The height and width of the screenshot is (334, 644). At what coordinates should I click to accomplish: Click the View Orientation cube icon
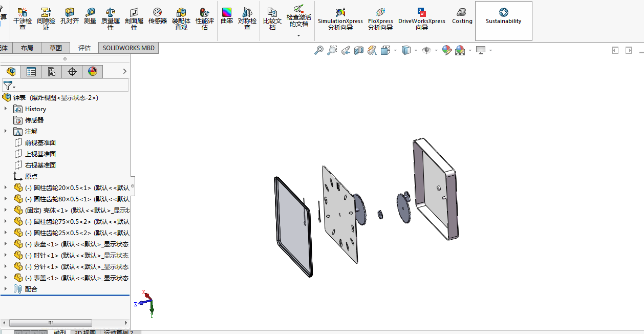point(385,50)
